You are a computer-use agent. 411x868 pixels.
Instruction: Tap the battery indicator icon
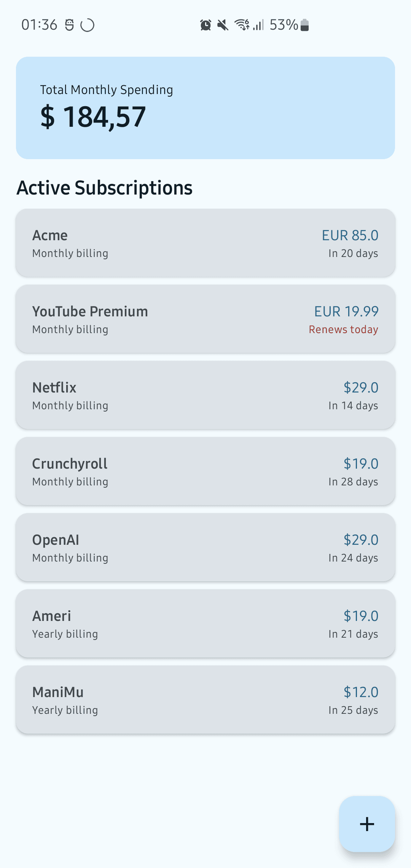point(304,25)
